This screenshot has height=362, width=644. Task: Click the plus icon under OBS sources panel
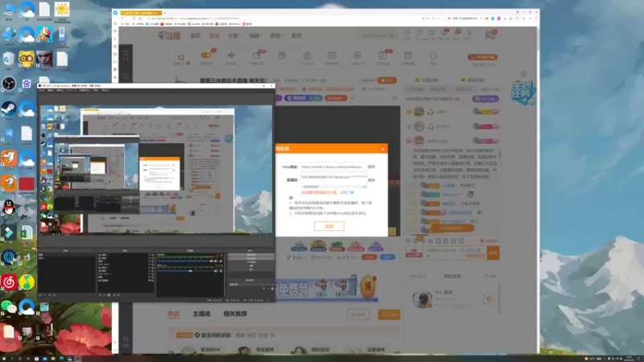100,294
